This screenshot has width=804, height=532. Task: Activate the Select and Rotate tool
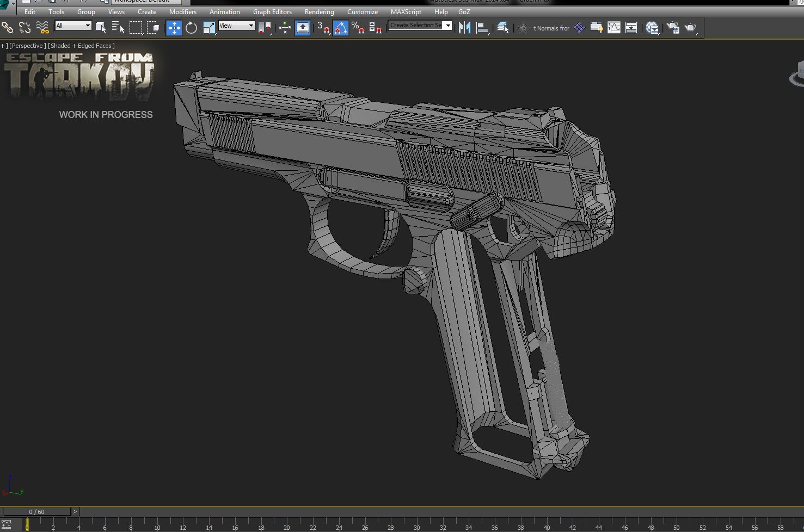191,28
